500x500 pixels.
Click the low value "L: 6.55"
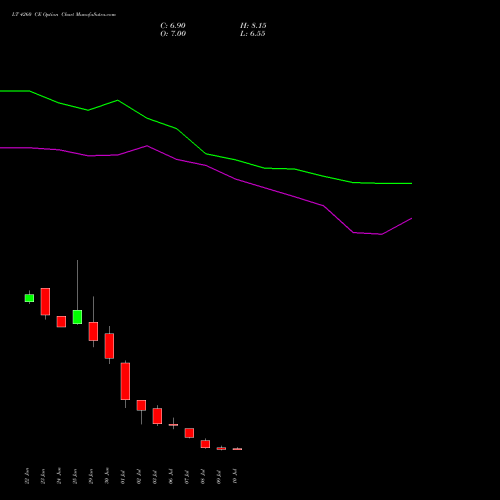pos(253,34)
